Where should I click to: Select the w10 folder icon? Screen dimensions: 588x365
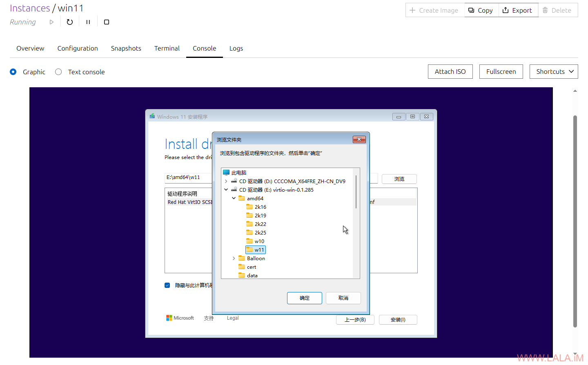(249, 241)
